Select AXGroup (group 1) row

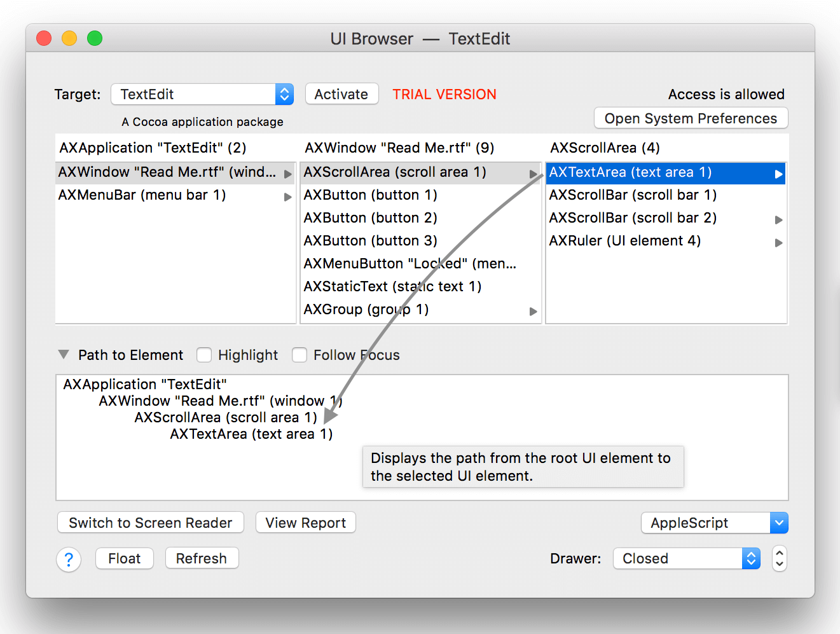421,310
